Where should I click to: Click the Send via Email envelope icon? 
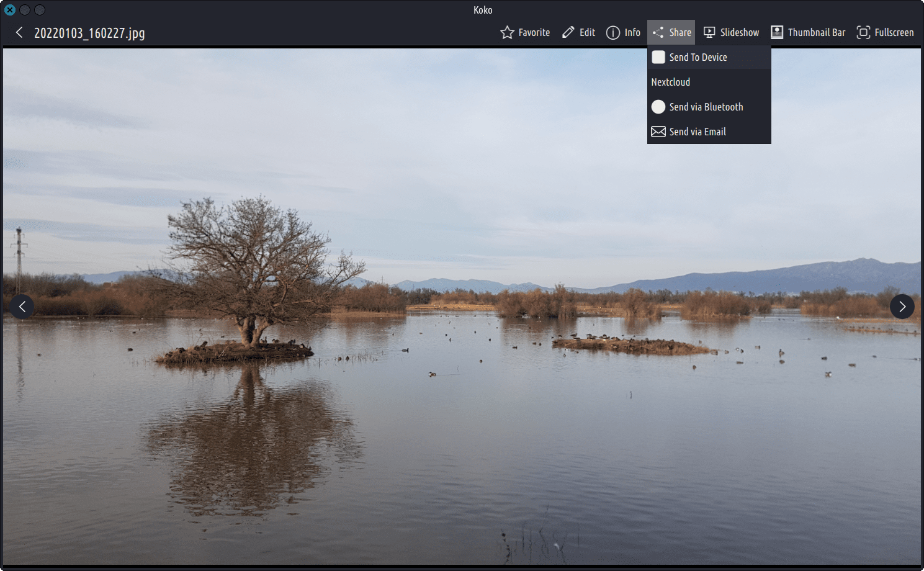coord(658,132)
